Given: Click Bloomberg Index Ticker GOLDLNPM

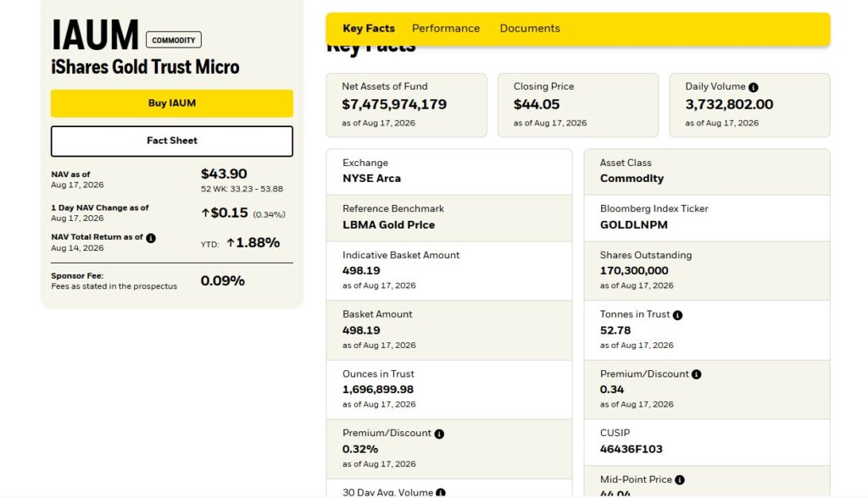Looking at the screenshot, I should [634, 225].
